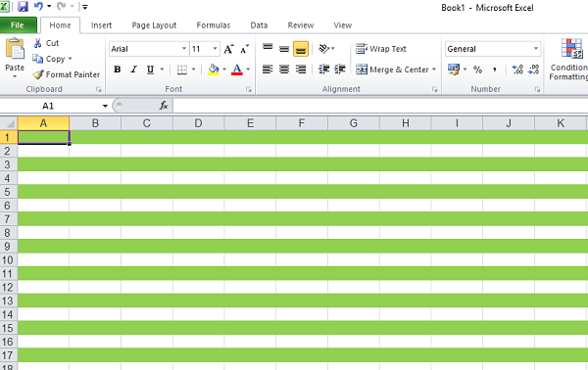Apply red Font Color
The image size is (588, 370).
[x=236, y=69]
